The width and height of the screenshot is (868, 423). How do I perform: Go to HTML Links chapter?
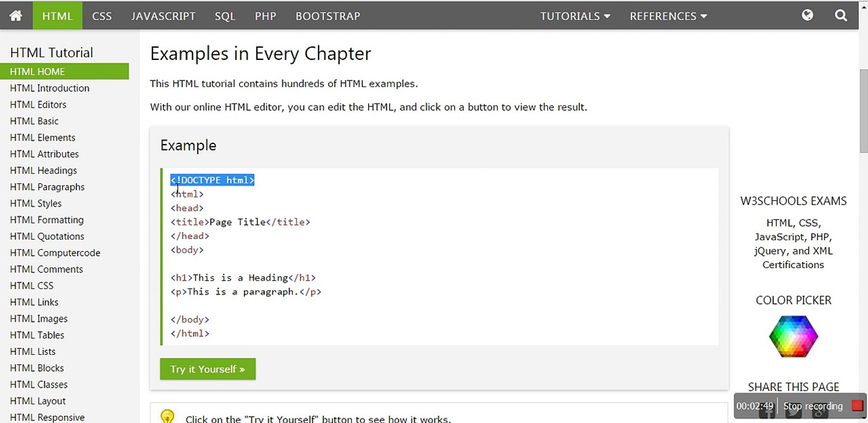[34, 302]
